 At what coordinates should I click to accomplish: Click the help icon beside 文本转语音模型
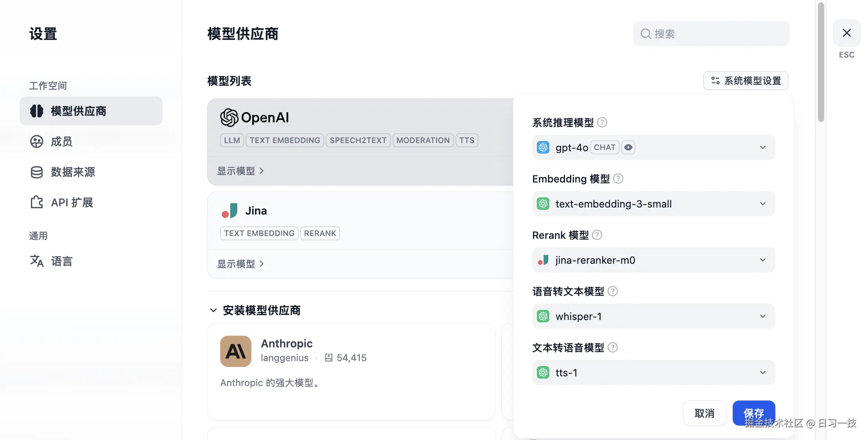coord(613,348)
